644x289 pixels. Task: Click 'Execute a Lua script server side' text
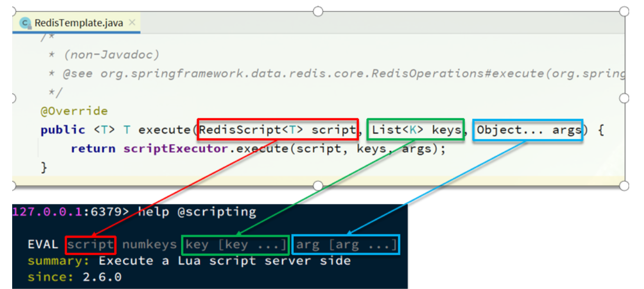tap(224, 260)
